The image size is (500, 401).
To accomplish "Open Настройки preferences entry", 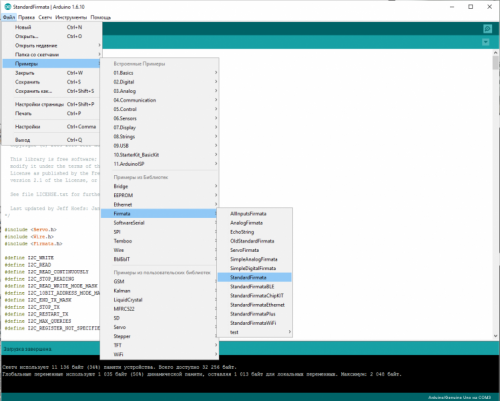I will pos(51,127).
